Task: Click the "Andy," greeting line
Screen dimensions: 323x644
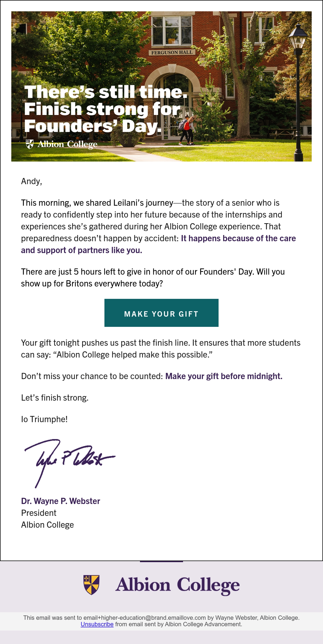Action: 32,181
